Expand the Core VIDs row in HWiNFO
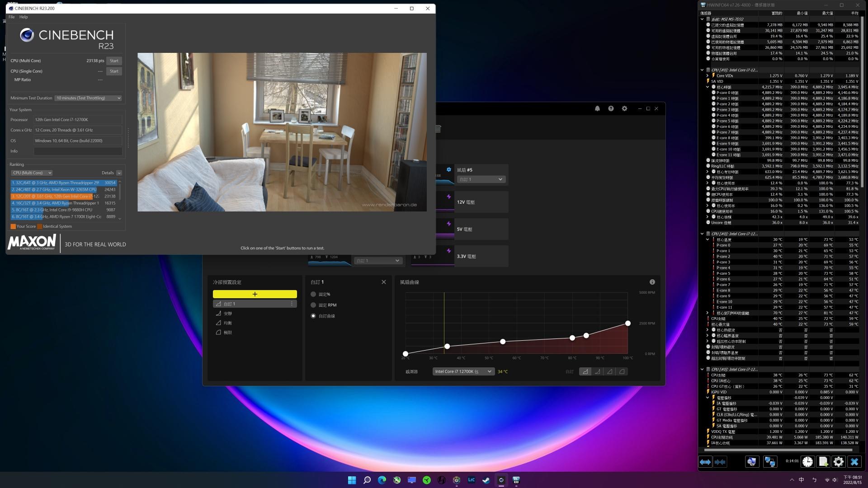 pos(708,76)
